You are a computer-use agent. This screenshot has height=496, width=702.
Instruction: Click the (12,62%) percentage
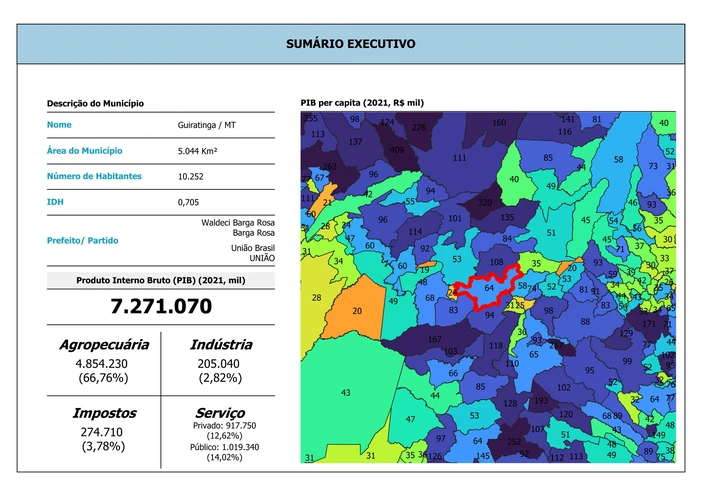(224, 436)
